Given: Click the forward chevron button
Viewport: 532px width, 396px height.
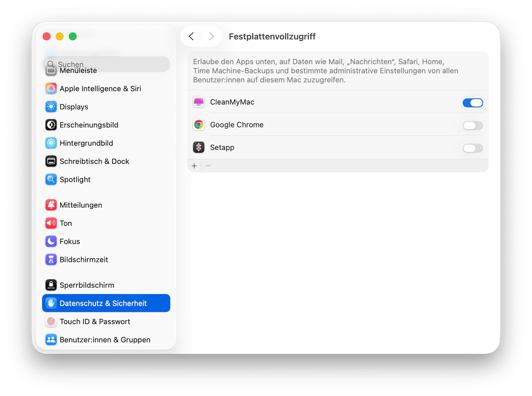Looking at the screenshot, I should (x=211, y=36).
